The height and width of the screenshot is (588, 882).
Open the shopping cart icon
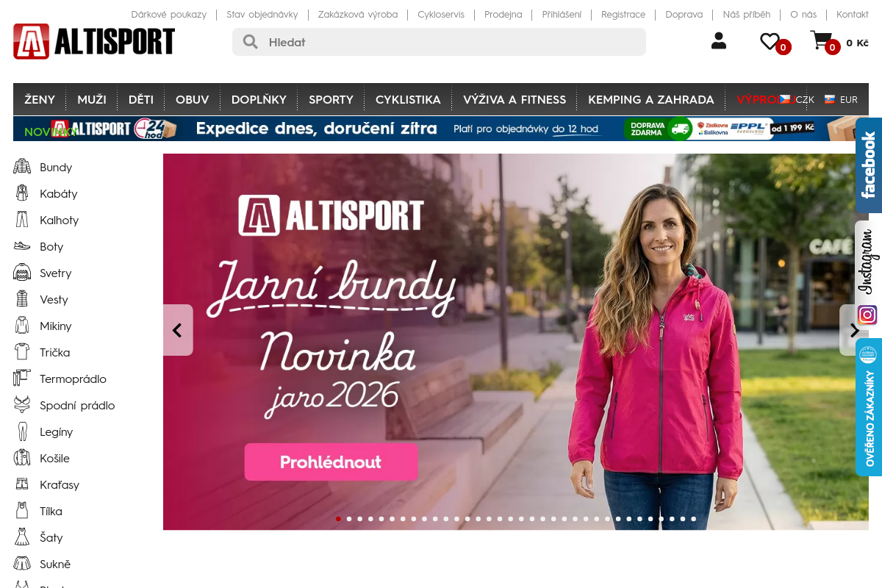coord(821,40)
